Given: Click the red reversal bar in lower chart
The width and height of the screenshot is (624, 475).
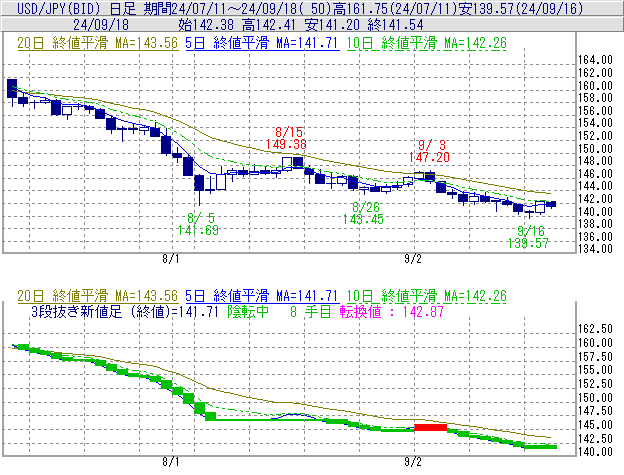Looking at the screenshot, I should tap(431, 428).
